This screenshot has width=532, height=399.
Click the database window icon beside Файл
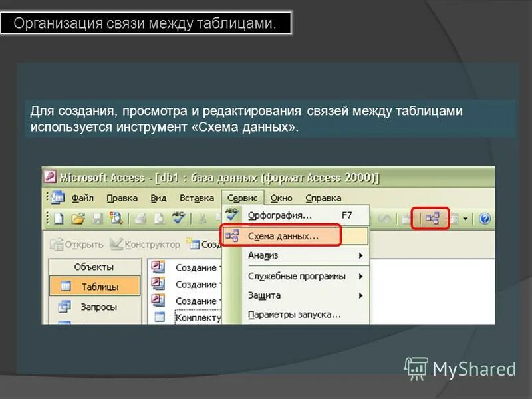coord(58,198)
